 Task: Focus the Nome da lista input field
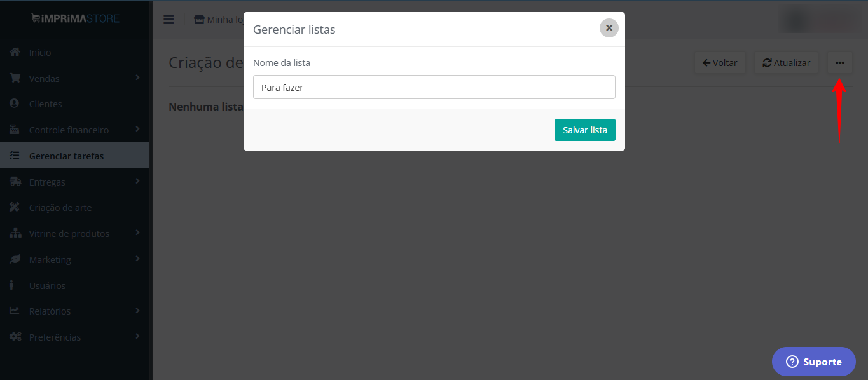434,87
